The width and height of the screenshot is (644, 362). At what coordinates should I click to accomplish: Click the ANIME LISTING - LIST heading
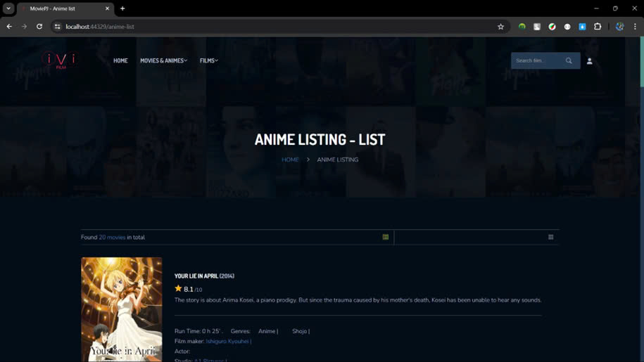tap(320, 139)
